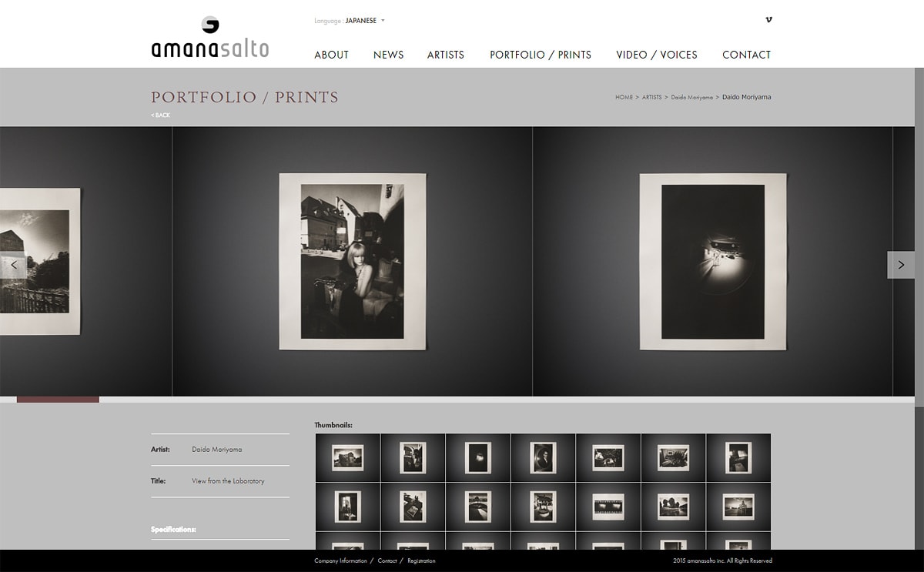Open the CONTACT page

coord(746,55)
